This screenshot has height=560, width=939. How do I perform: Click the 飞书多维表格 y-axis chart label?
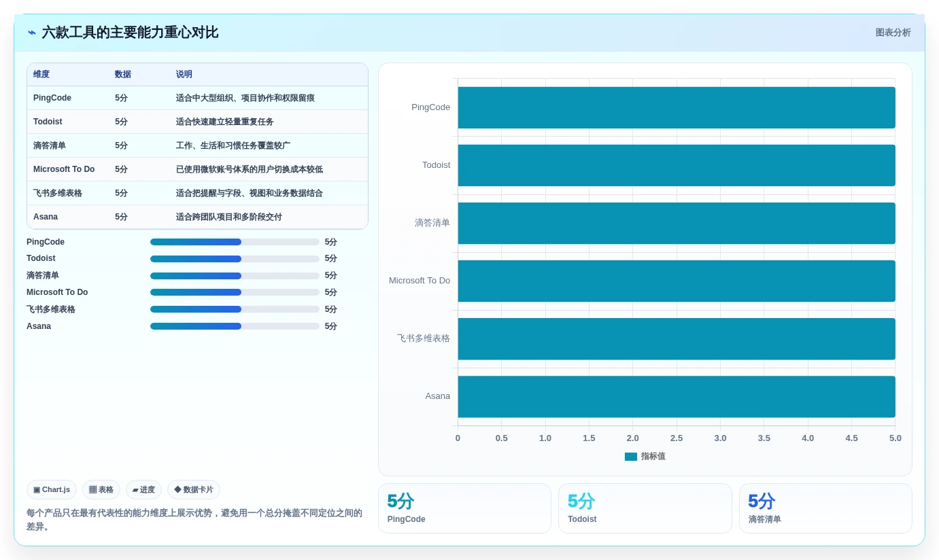pos(424,338)
